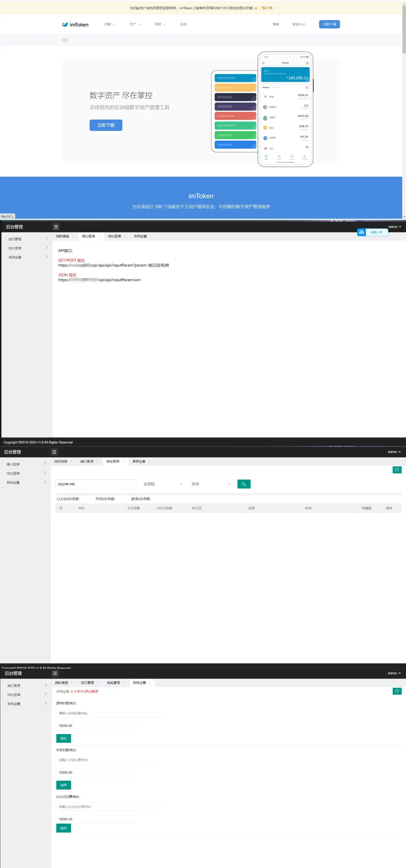Toggle sidebar collapse icon in the settings form panel

click(x=55, y=673)
